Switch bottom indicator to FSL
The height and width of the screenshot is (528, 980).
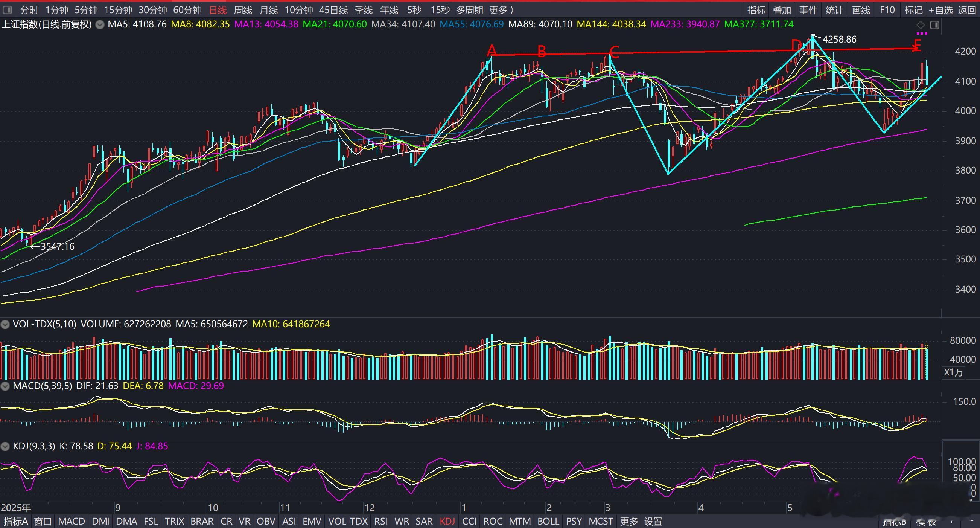tap(151, 521)
